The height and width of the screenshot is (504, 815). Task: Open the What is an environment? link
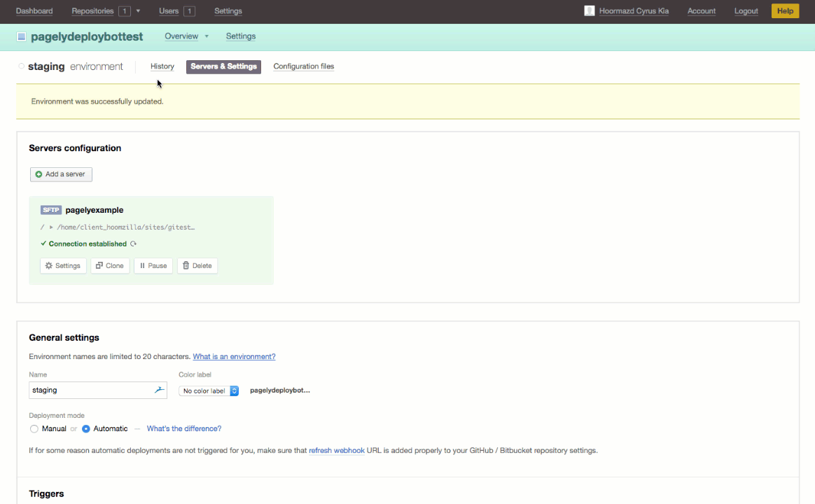[x=234, y=356]
